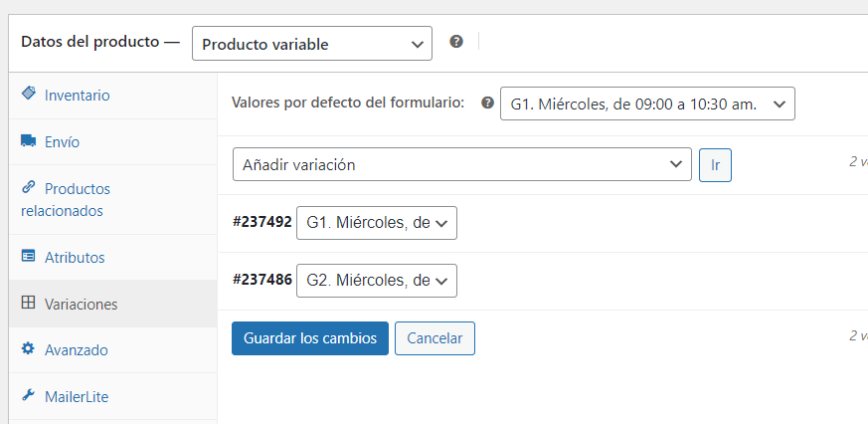This screenshot has width=868, height=424.
Task: Click the Envío truck icon
Action: point(28,140)
